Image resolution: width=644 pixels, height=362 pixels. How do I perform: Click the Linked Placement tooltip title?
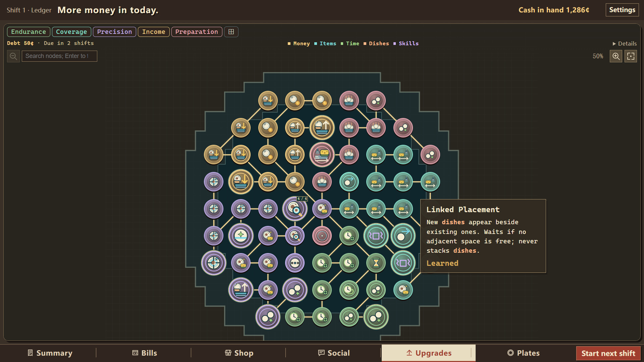[x=463, y=210]
